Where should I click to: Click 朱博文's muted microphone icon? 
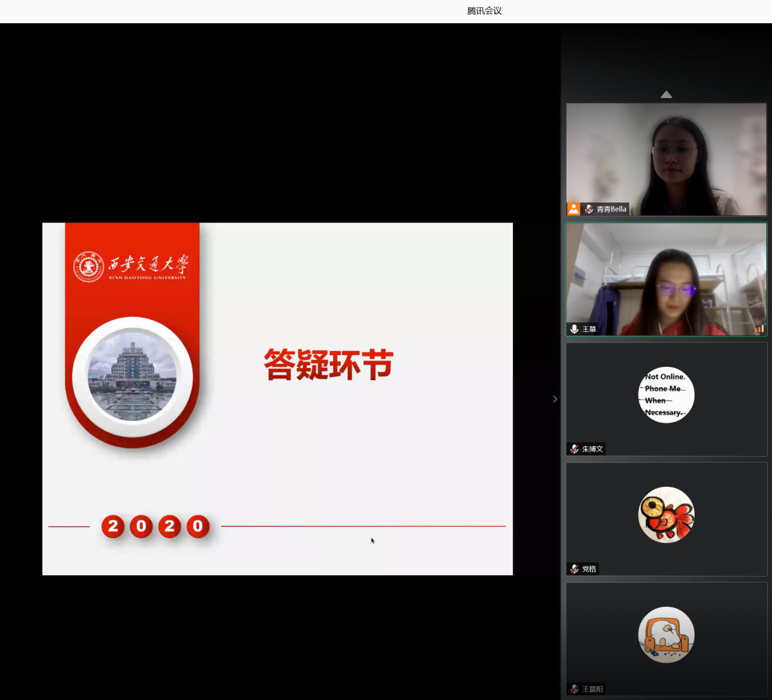(574, 449)
